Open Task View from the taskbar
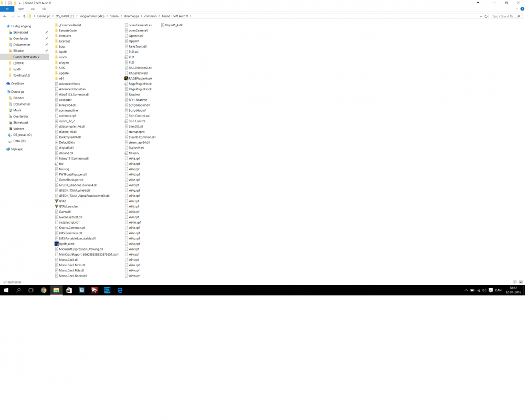525x420 pixels. pyautogui.click(x=31, y=290)
